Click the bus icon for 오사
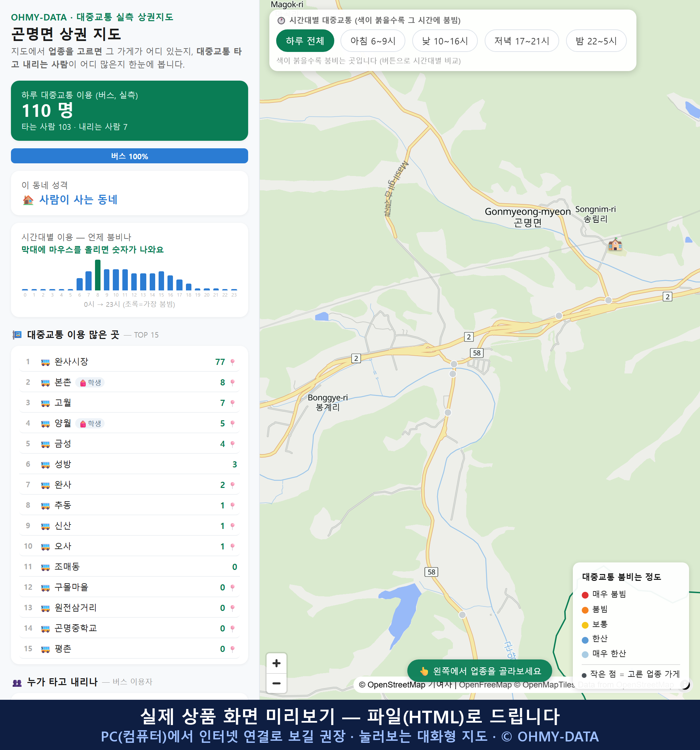Image resolution: width=700 pixels, height=750 pixels. point(45,547)
